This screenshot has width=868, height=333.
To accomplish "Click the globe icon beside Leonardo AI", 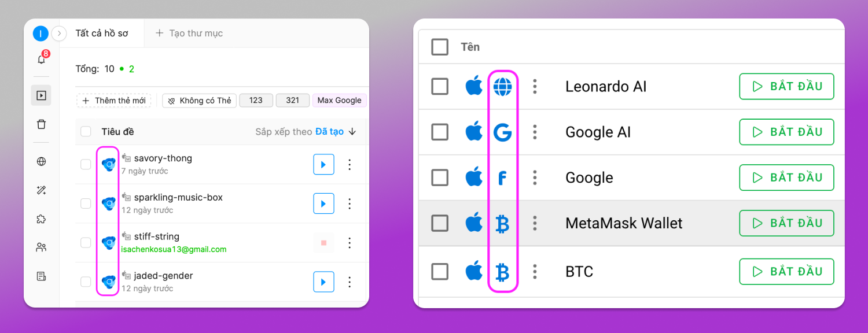I will (503, 87).
